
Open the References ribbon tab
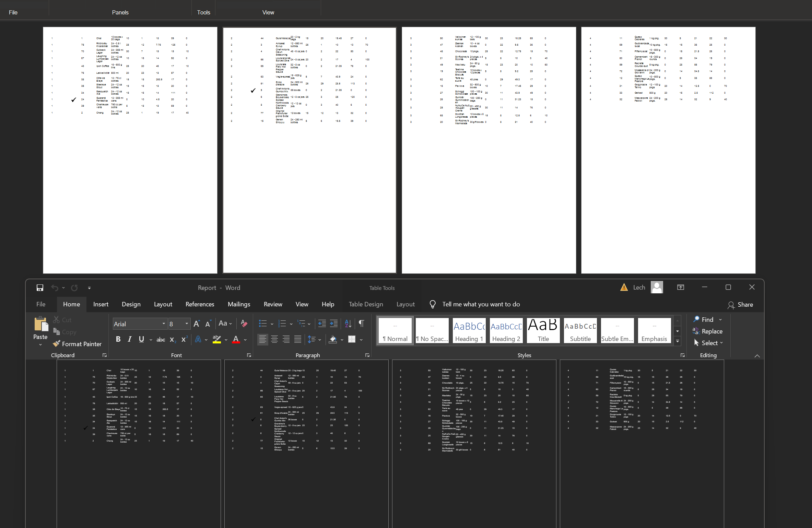[200, 304]
